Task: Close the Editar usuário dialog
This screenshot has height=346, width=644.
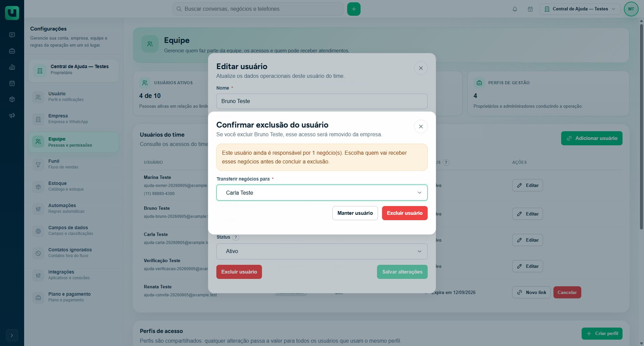Action: click(421, 68)
